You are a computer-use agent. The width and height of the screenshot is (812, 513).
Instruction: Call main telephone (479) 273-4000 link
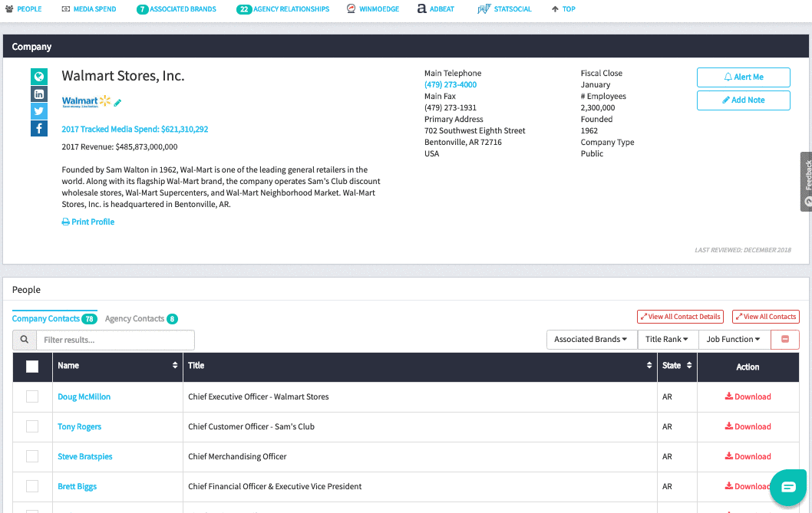tap(451, 84)
